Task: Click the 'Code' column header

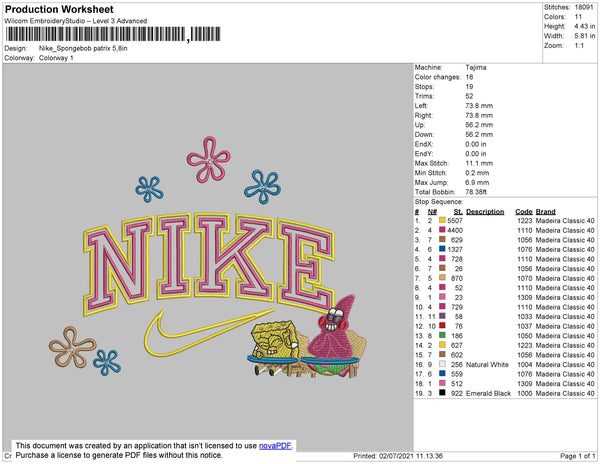Action: coord(524,212)
